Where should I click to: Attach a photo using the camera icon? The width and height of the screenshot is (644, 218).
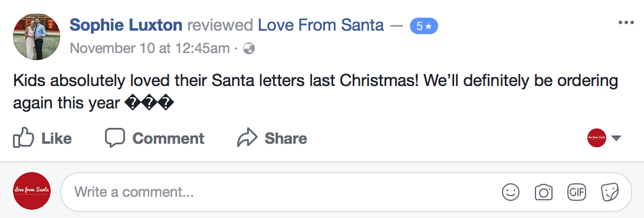543,191
